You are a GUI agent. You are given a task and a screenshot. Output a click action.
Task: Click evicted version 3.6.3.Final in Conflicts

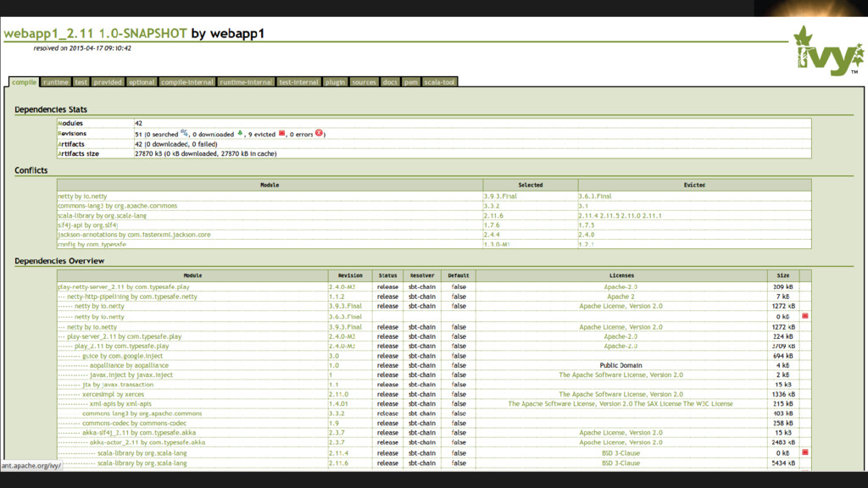click(x=595, y=197)
